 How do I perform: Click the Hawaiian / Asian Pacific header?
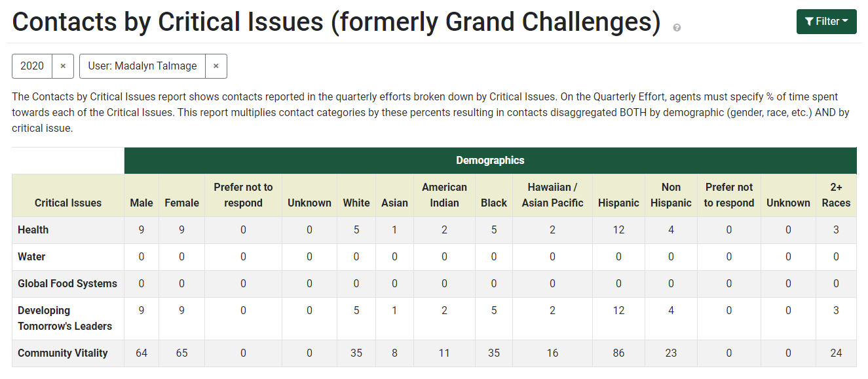tap(552, 195)
